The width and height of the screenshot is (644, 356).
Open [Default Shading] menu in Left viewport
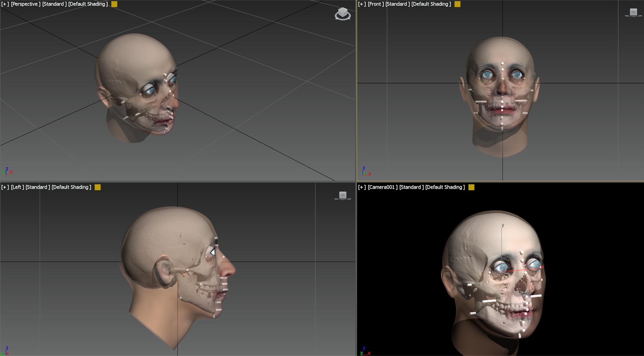pyautogui.click(x=71, y=187)
